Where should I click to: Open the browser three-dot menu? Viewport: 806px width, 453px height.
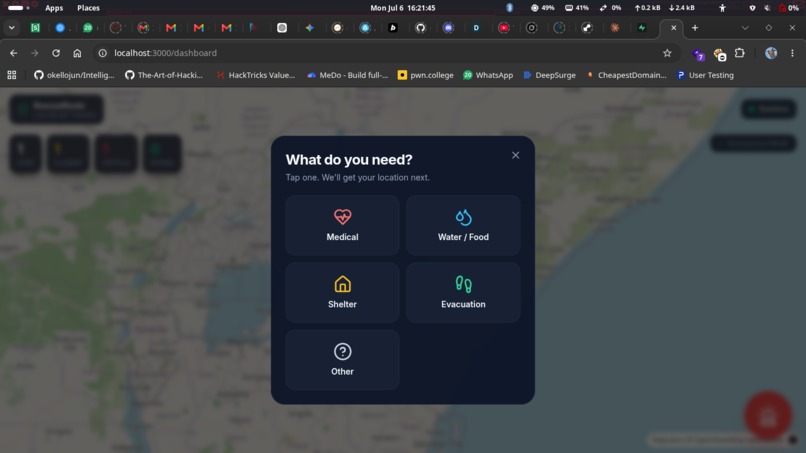792,53
